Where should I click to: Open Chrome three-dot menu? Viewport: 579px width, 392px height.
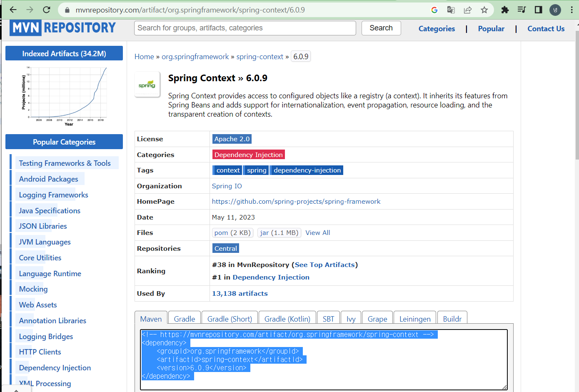[572, 10]
